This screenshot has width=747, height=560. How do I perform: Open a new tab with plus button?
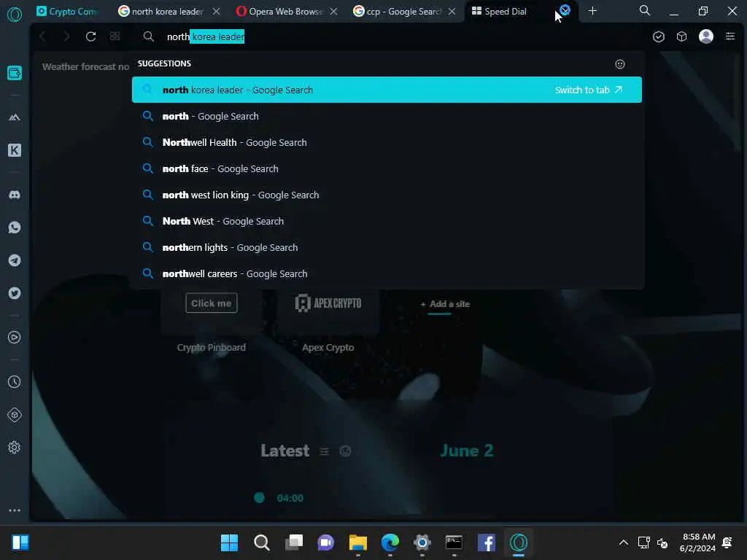point(592,10)
